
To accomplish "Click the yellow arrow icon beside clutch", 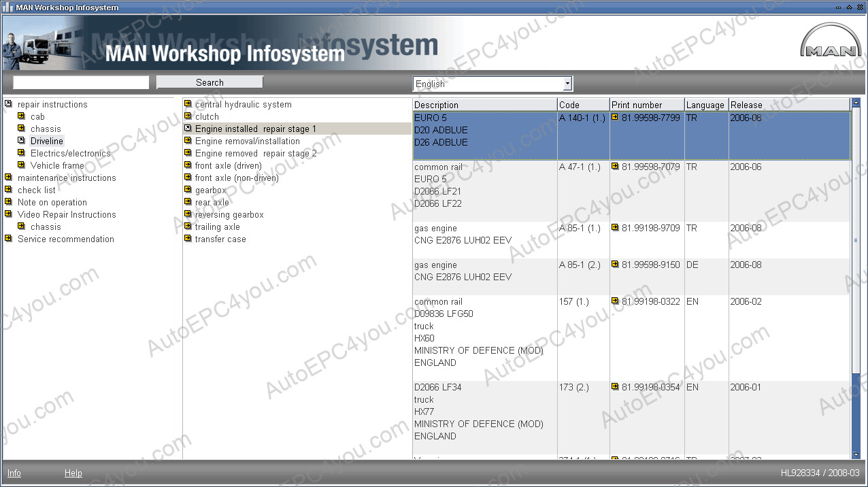I will (188, 117).
